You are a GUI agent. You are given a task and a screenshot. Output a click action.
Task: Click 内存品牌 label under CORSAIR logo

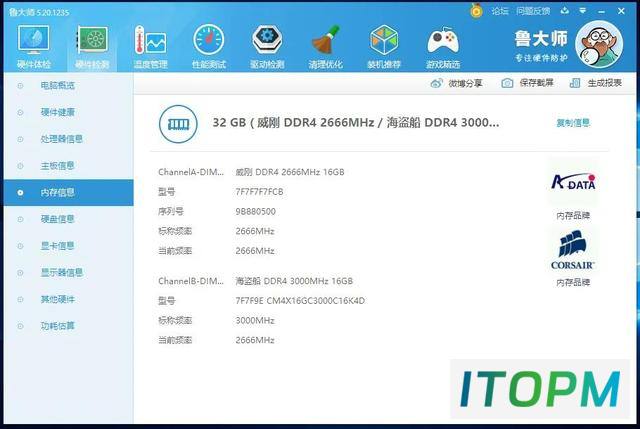click(x=573, y=282)
